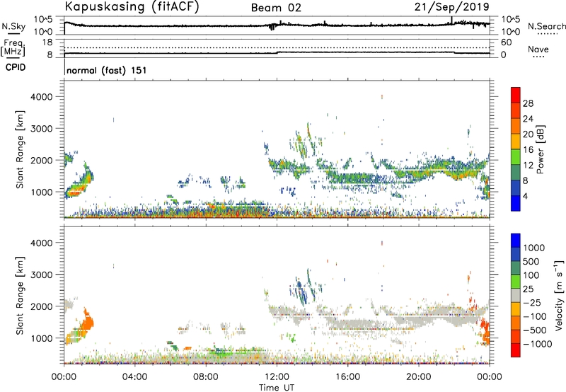Screen dimensions: 566x392
Task: Pick the dark blue 500–1000 velocity color segment
Action: click(516, 254)
